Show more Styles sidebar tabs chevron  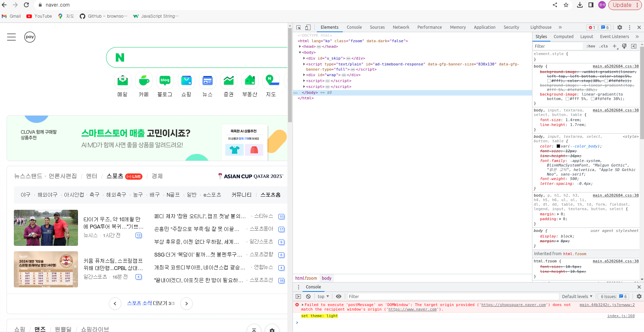tap(637, 37)
